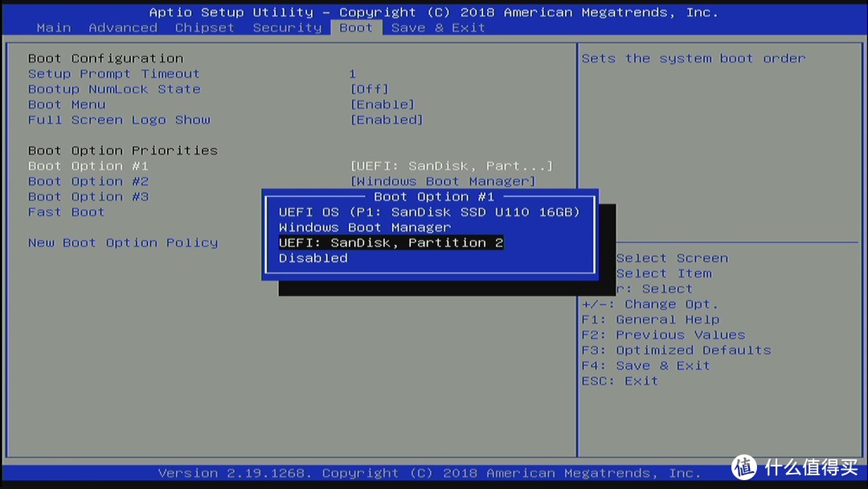The height and width of the screenshot is (489, 868).
Task: Open New Boot Option Policy setting
Action: [123, 243]
